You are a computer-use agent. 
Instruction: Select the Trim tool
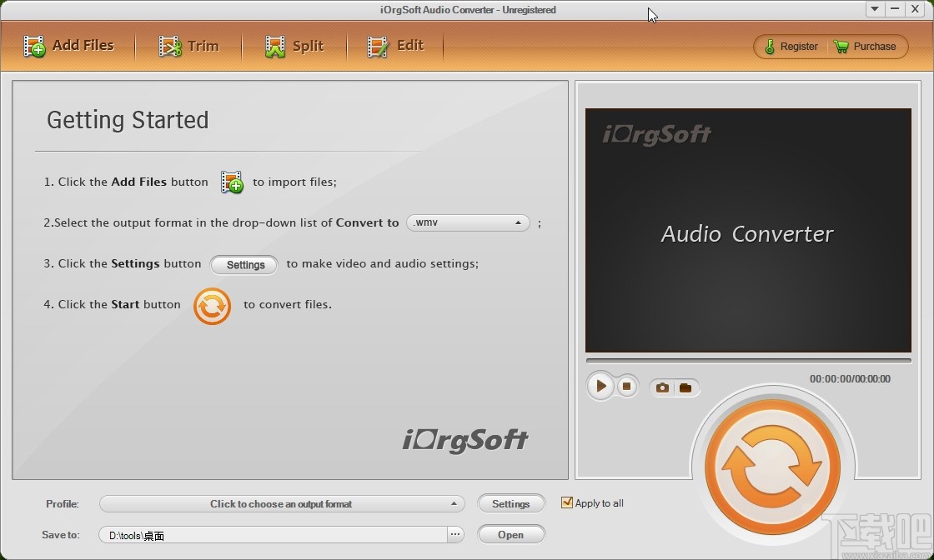coord(190,46)
